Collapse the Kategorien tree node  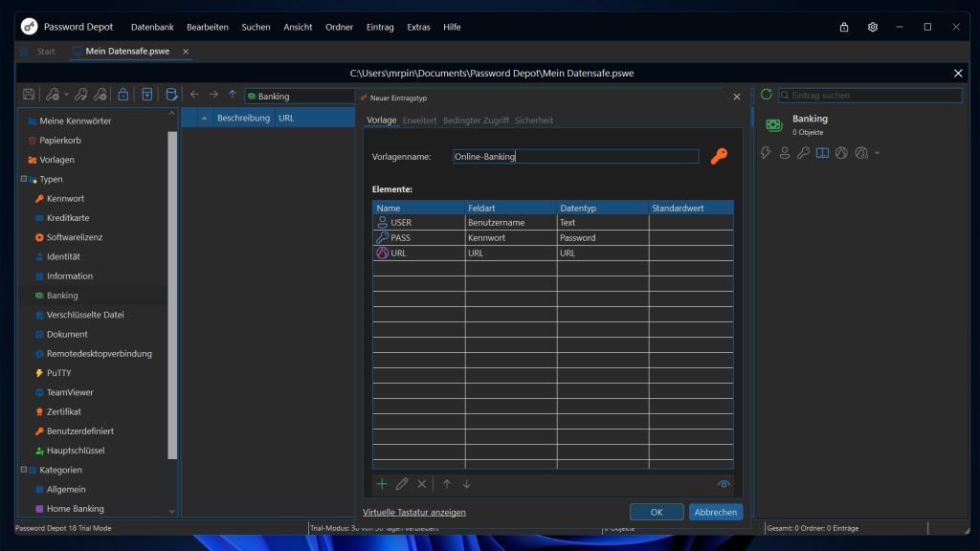click(23, 470)
